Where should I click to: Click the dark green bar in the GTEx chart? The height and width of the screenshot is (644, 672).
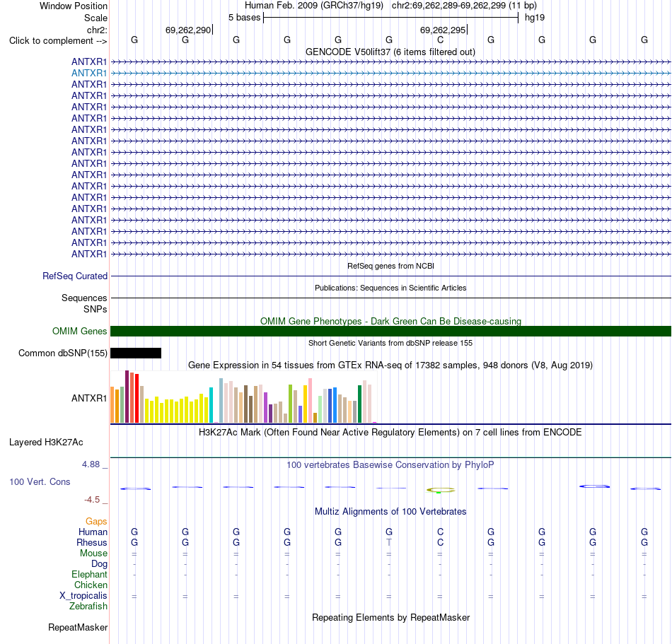[359, 404]
